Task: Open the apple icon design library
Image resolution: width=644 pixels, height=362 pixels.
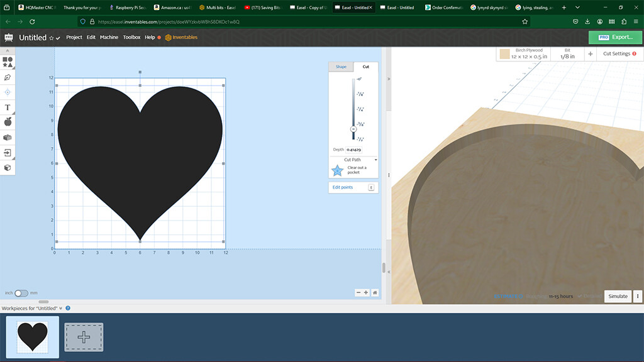Action: coord(8,122)
